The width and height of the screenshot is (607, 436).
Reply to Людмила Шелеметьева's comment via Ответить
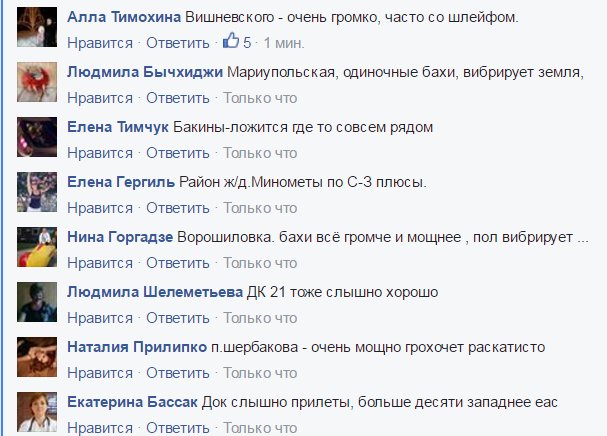179,318
